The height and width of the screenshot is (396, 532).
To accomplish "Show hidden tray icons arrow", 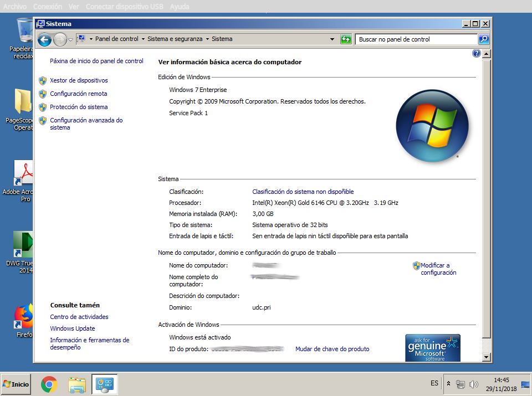I will 448,383.
